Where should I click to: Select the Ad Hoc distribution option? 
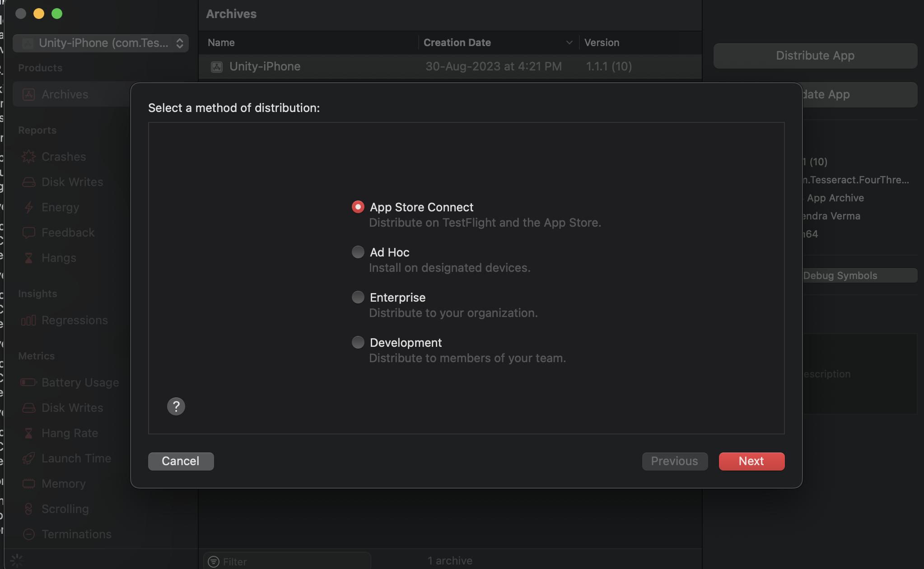click(358, 252)
